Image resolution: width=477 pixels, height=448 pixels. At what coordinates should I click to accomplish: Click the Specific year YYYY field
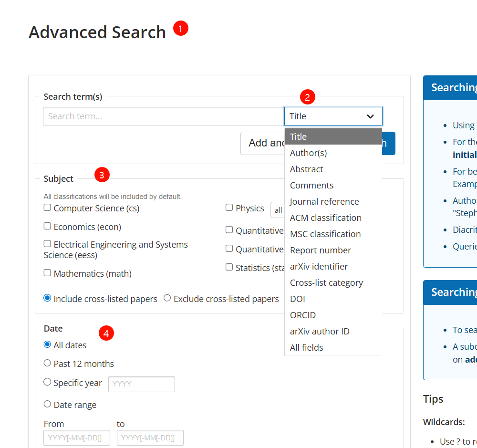tap(142, 384)
